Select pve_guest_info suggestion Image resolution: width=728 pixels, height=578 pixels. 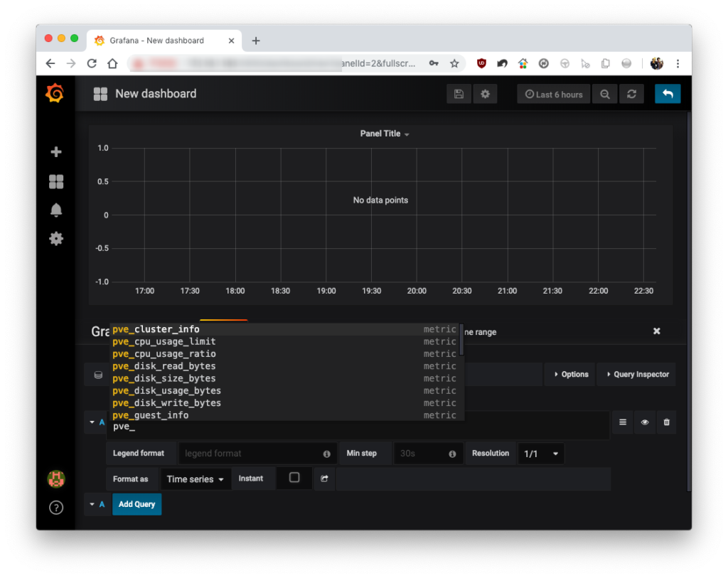284,415
